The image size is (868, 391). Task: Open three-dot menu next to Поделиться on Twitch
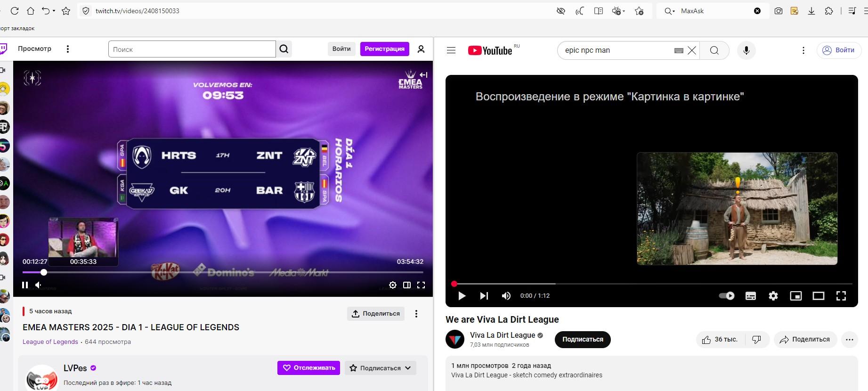click(416, 314)
